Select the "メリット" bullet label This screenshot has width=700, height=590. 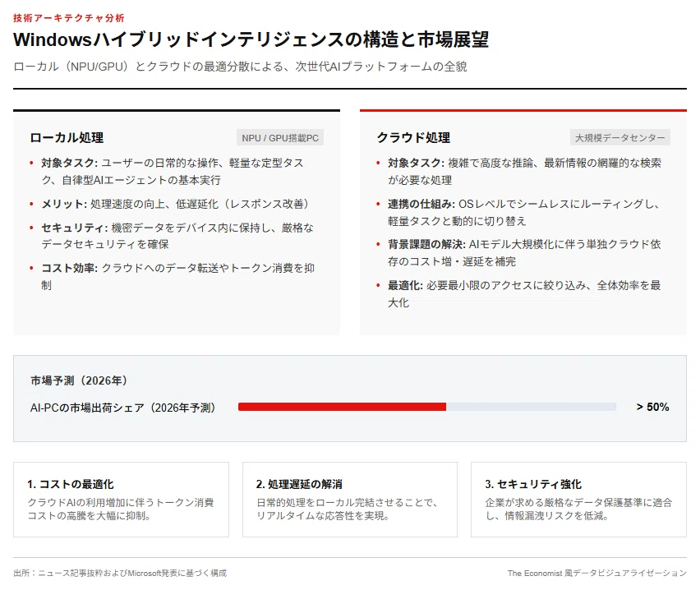click(x=64, y=204)
